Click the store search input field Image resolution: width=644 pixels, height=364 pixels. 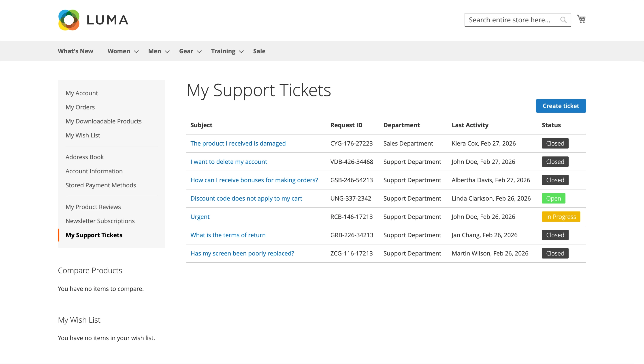512,20
